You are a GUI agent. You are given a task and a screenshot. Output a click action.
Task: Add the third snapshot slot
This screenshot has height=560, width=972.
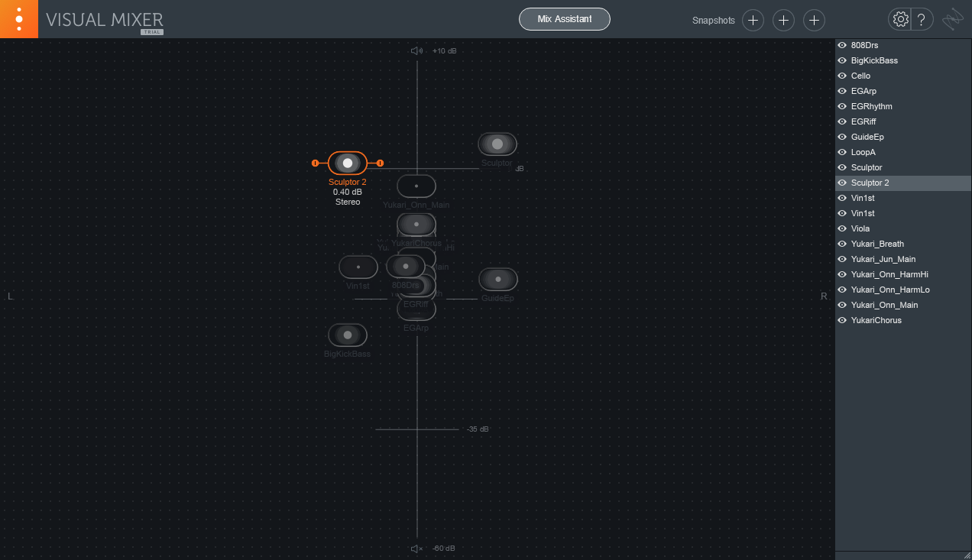[815, 21]
